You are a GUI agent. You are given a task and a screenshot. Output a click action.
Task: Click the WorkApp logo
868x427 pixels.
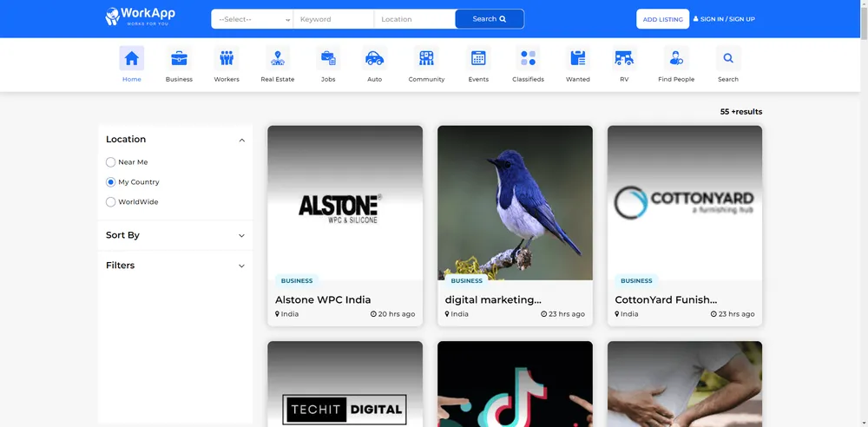pos(140,16)
